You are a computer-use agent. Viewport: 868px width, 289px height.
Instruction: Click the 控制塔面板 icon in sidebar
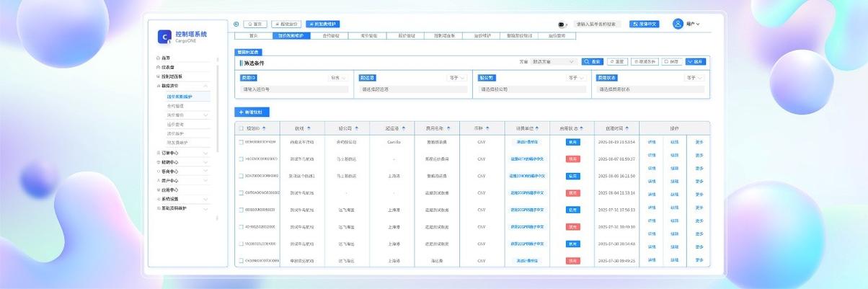coord(158,76)
